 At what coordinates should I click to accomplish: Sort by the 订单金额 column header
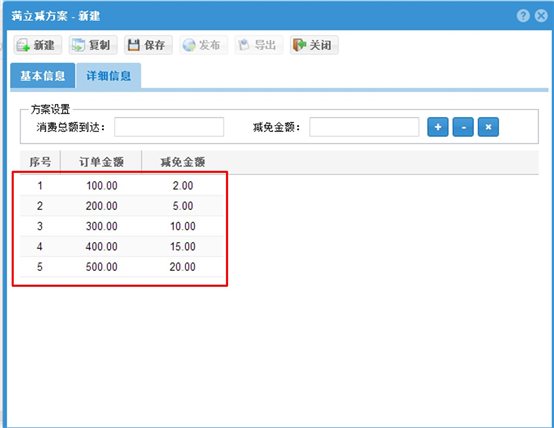(101, 162)
